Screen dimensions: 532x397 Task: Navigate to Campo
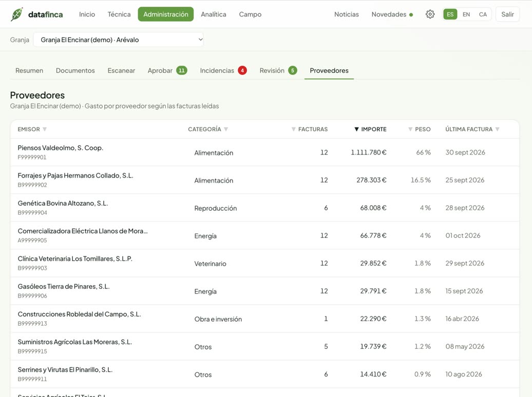[x=250, y=14]
